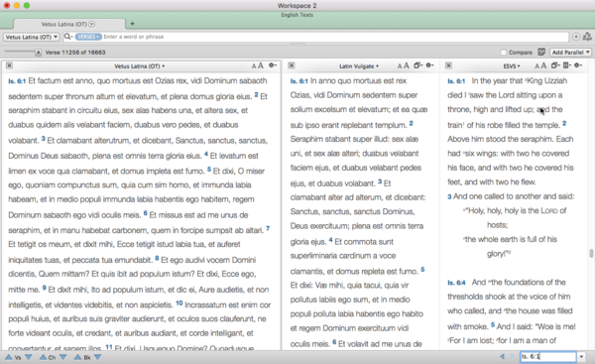
Task: Increase text size in ESVS pane
Action: point(543,65)
